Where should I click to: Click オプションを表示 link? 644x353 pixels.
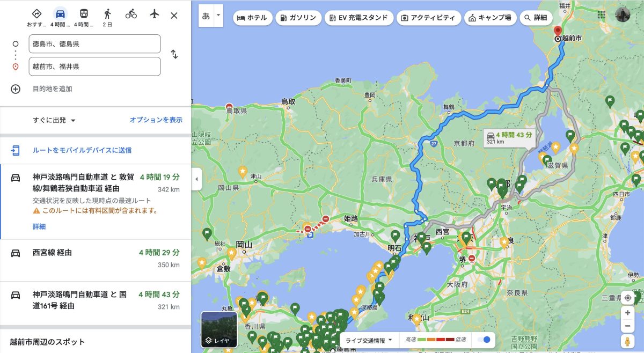point(156,120)
